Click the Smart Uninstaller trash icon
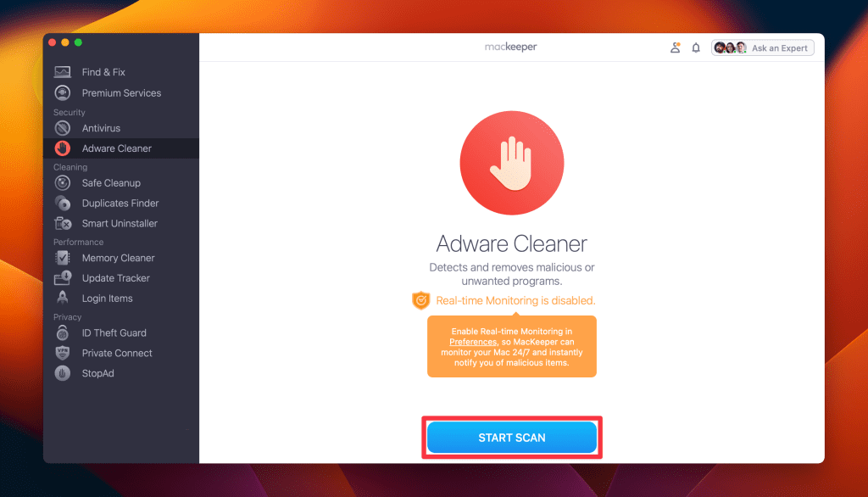868x497 pixels. click(x=63, y=223)
